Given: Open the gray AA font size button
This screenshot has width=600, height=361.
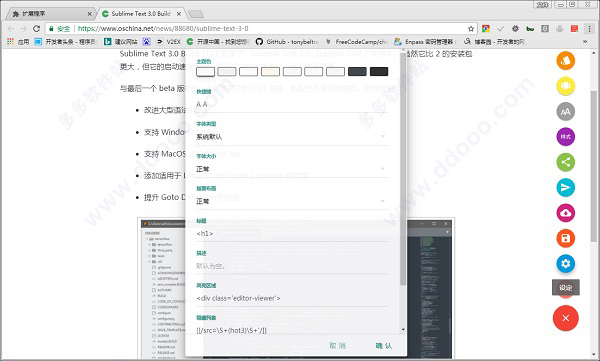Looking at the screenshot, I should coord(565,111).
